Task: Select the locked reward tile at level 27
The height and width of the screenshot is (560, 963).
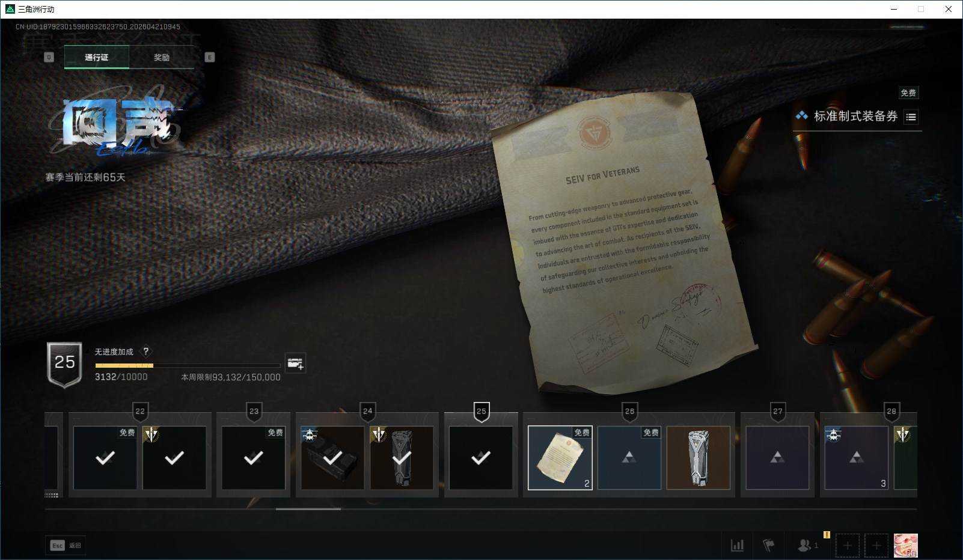Action: [777, 458]
